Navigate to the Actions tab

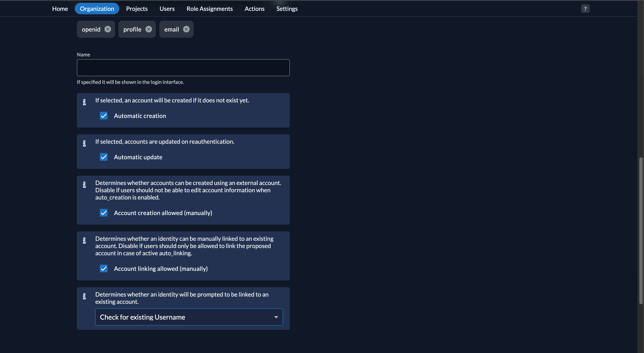[x=254, y=9]
